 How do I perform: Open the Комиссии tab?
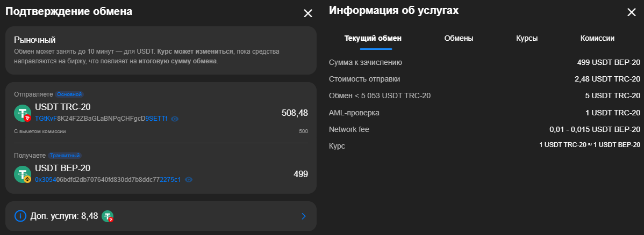coord(597,38)
